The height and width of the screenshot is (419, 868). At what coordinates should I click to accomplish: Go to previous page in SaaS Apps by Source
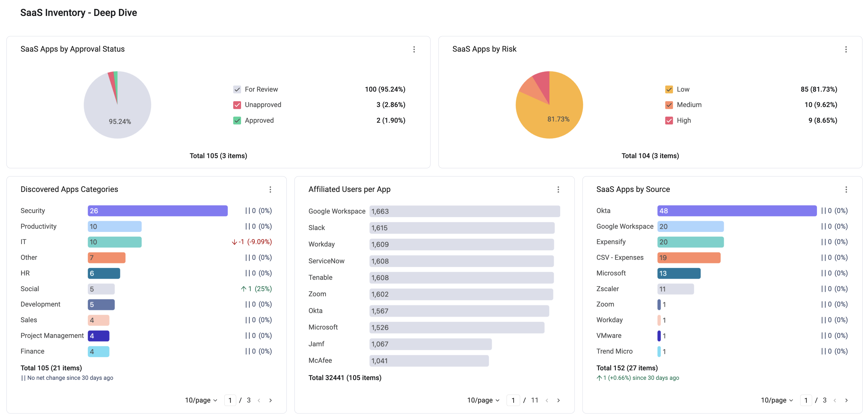[835, 400]
